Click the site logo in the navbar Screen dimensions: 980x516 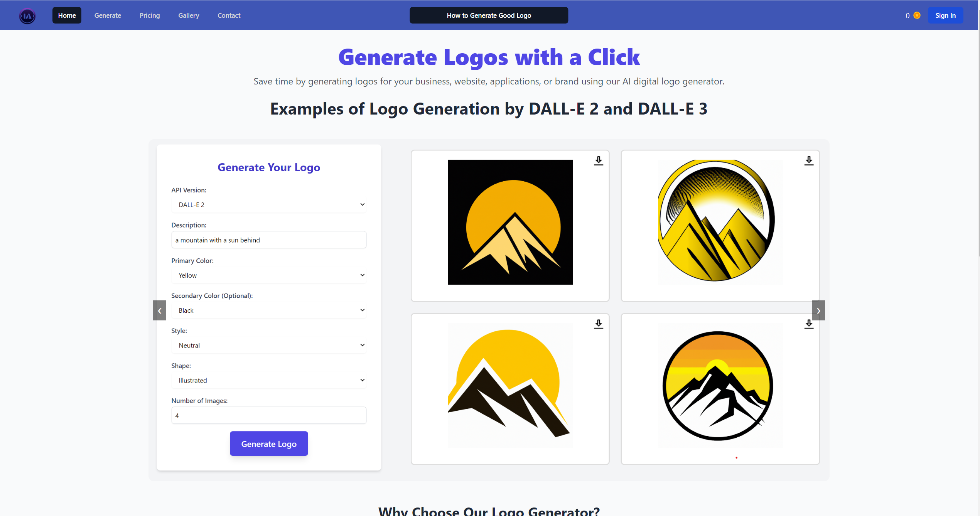27,15
